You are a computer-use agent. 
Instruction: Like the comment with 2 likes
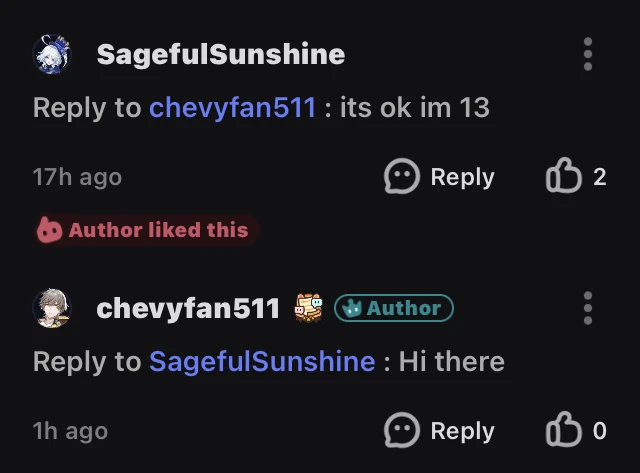point(564,177)
